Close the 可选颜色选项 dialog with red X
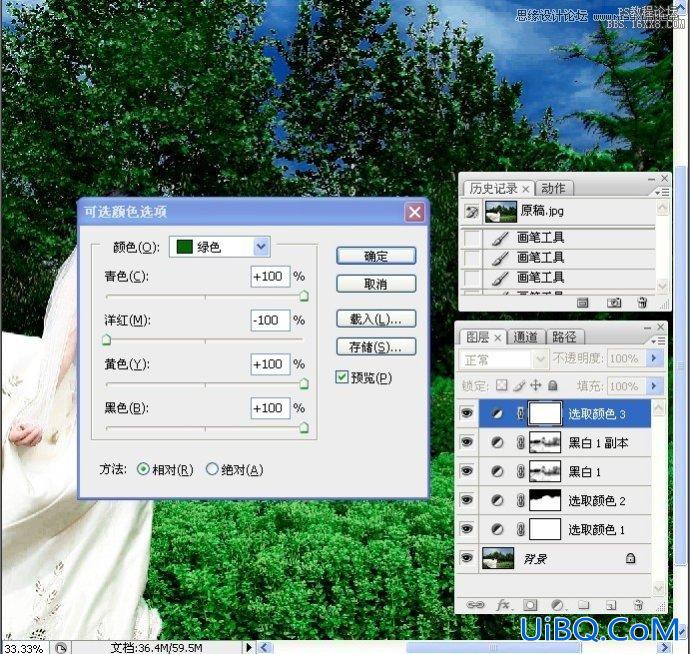Image resolution: width=690 pixels, height=654 pixels. (414, 212)
